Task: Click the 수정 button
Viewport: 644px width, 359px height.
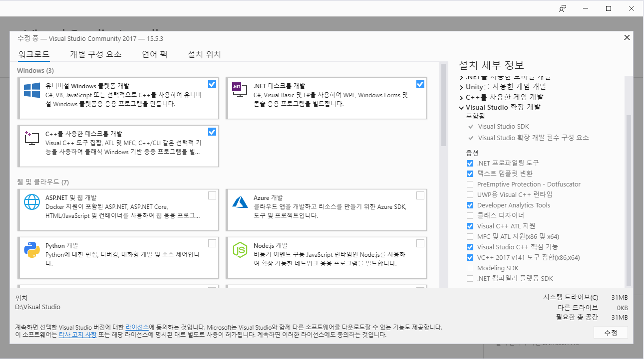Action: 611,333
